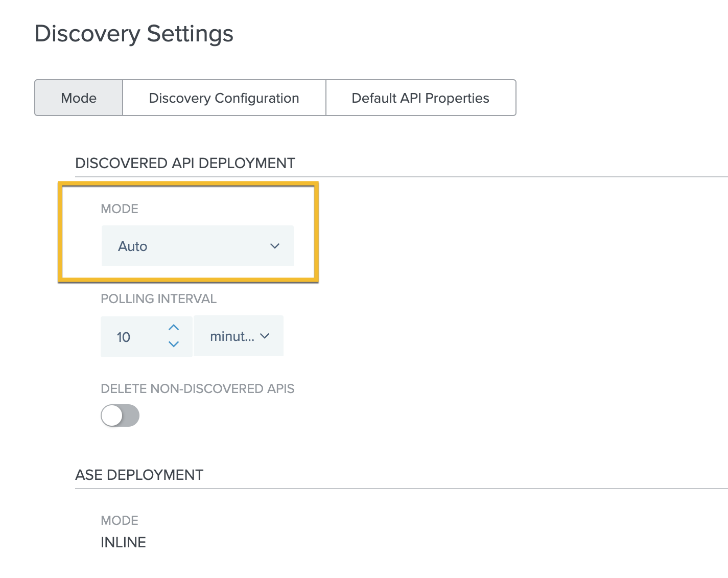Decrease polling interval with down arrow
The height and width of the screenshot is (578, 728).
174,344
